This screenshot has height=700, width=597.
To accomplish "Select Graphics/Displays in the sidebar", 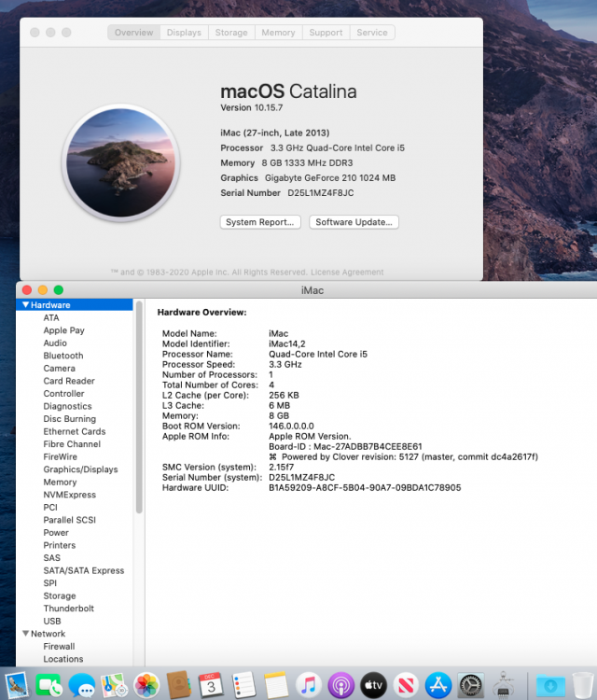I will [81, 469].
